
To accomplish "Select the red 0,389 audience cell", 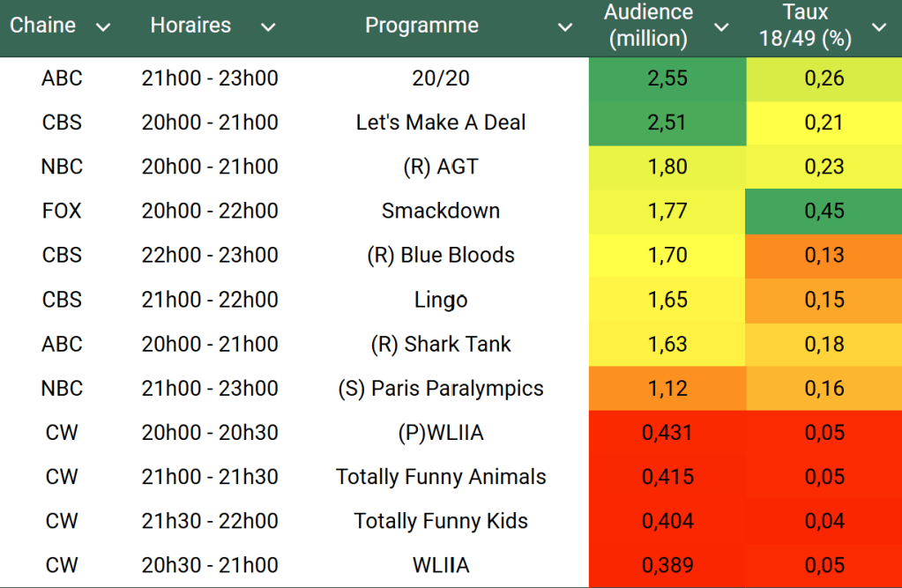I will [x=667, y=565].
